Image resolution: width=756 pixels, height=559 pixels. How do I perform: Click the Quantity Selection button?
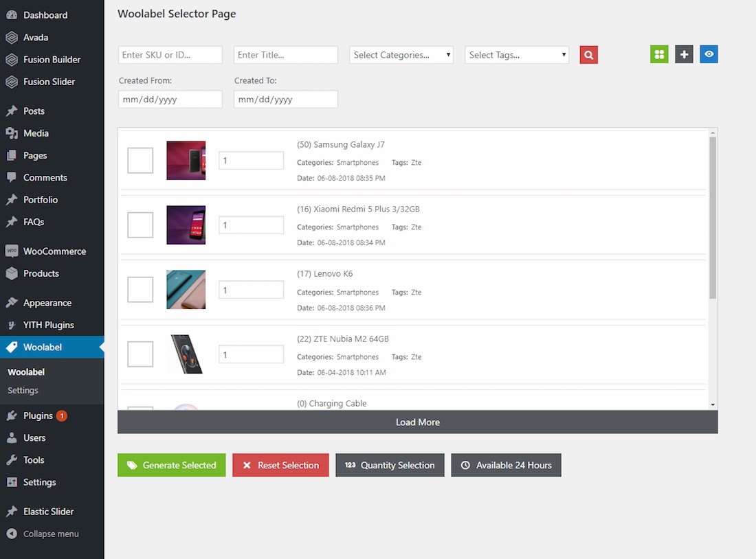point(390,465)
